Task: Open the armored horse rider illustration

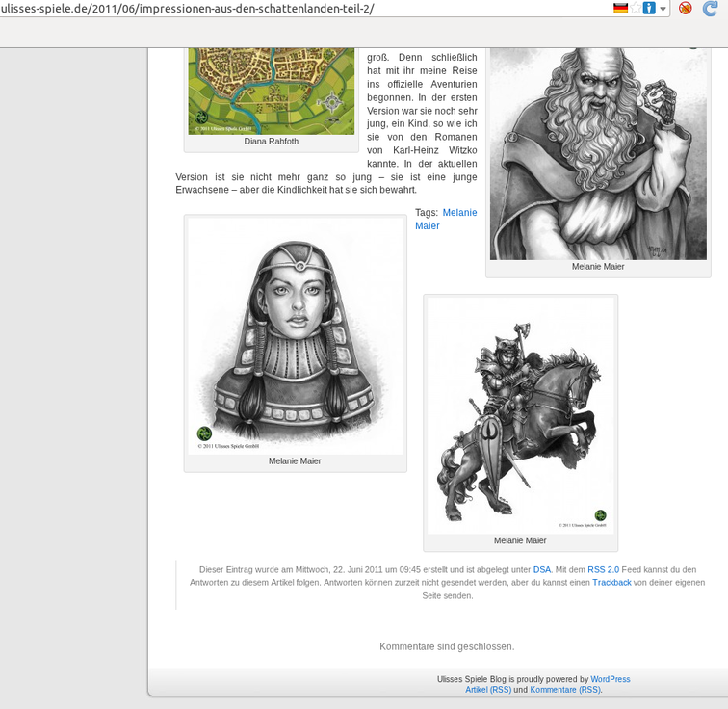Action: click(x=520, y=415)
